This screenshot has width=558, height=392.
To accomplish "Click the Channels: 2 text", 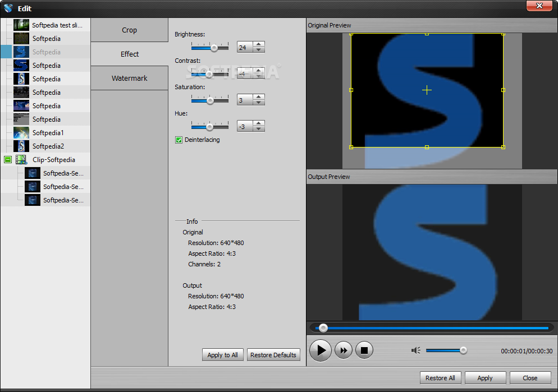I will tap(204, 264).
